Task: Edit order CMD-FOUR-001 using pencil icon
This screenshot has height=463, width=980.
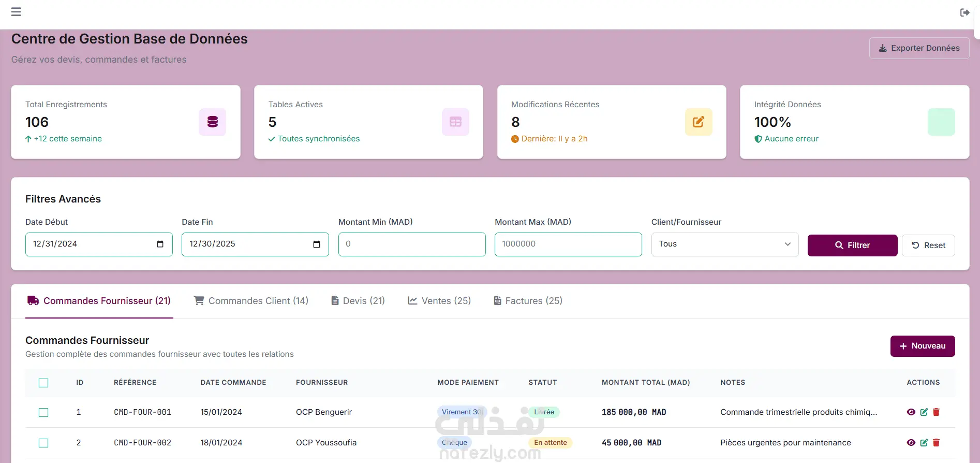Action: [x=924, y=412]
